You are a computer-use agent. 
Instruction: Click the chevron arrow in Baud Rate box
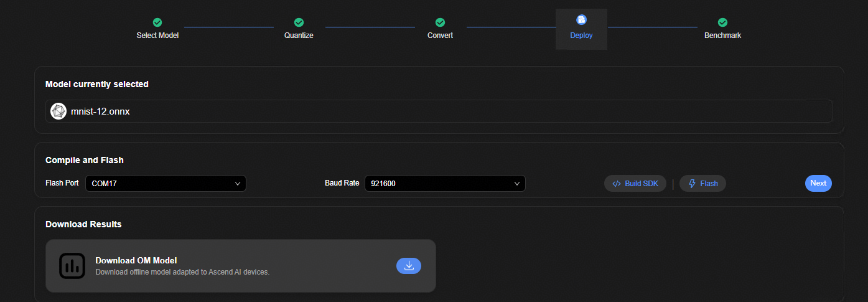point(516,184)
